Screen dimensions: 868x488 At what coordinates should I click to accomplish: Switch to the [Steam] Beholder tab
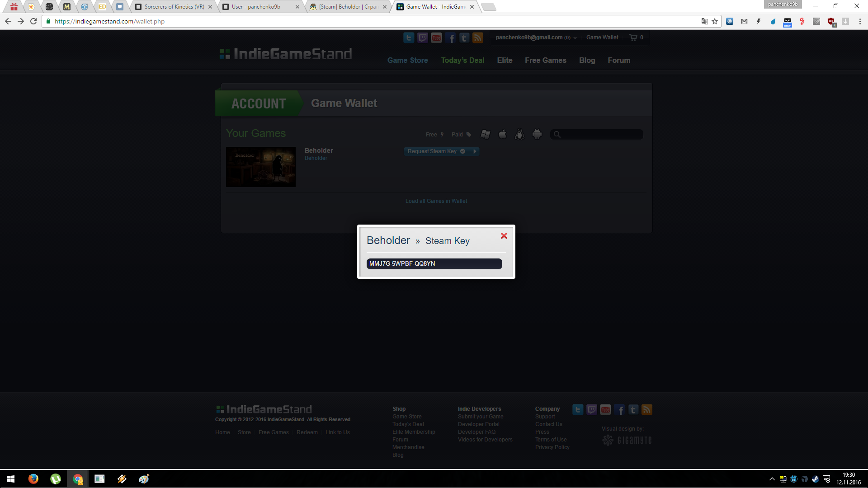tap(348, 7)
